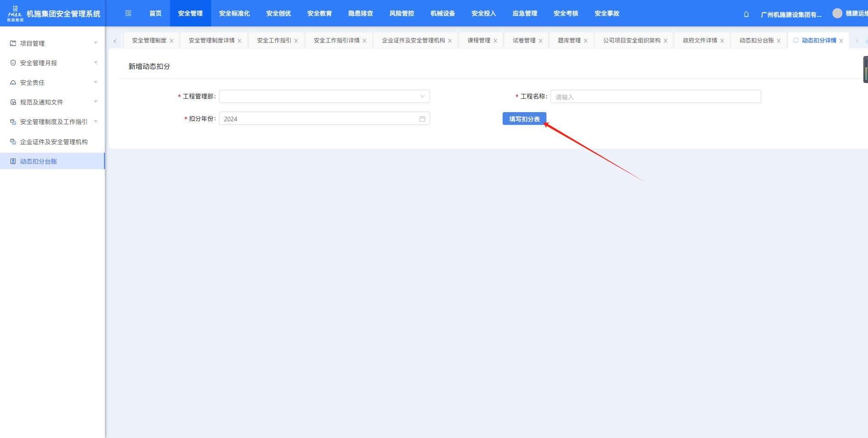Open 企业证件及安全管理机构 in sidebar

53,142
